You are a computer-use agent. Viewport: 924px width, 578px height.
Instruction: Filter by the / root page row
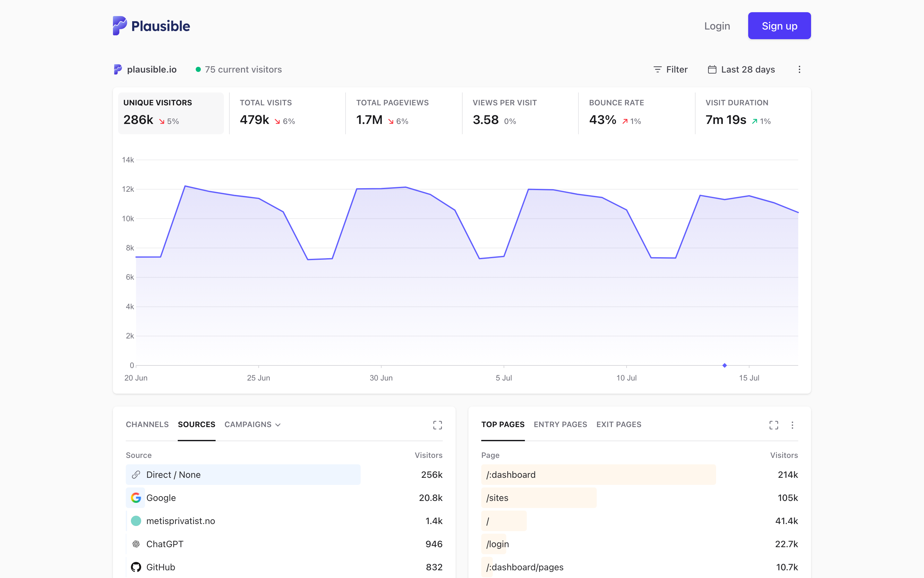pyautogui.click(x=639, y=521)
